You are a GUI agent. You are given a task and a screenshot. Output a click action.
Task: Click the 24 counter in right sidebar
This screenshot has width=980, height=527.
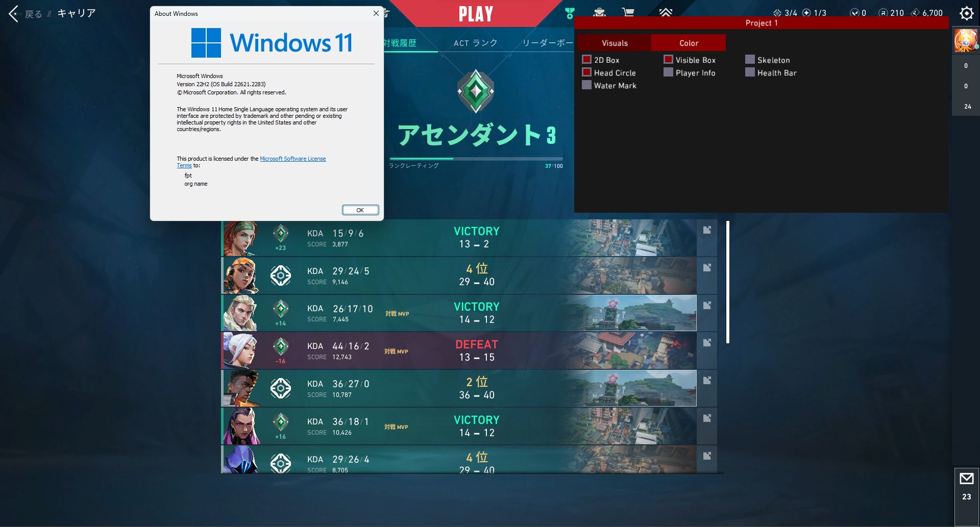(967, 107)
